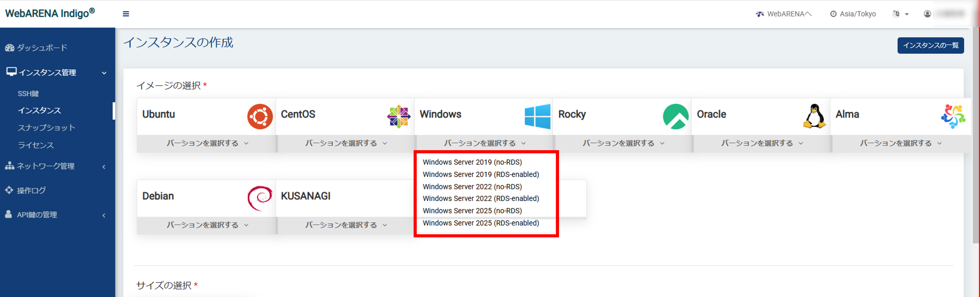This screenshot has width=980, height=297.
Task: Click the KUSANAGI image card title
Action: (x=306, y=196)
